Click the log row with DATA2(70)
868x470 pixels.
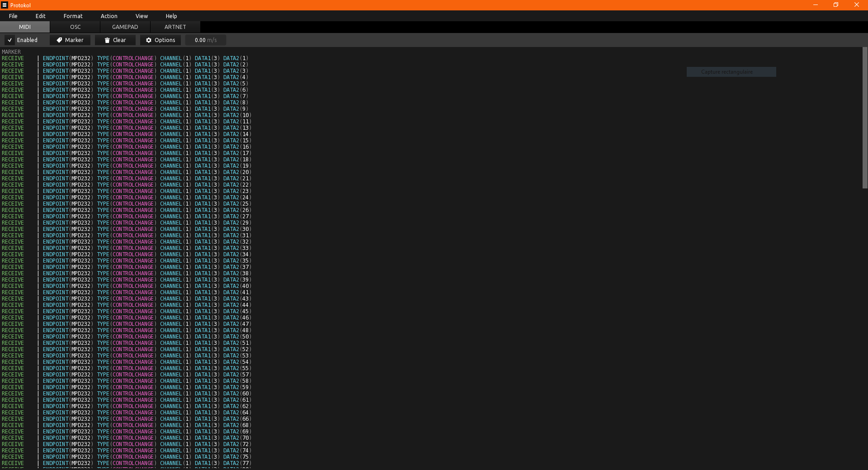pyautogui.click(x=127, y=438)
